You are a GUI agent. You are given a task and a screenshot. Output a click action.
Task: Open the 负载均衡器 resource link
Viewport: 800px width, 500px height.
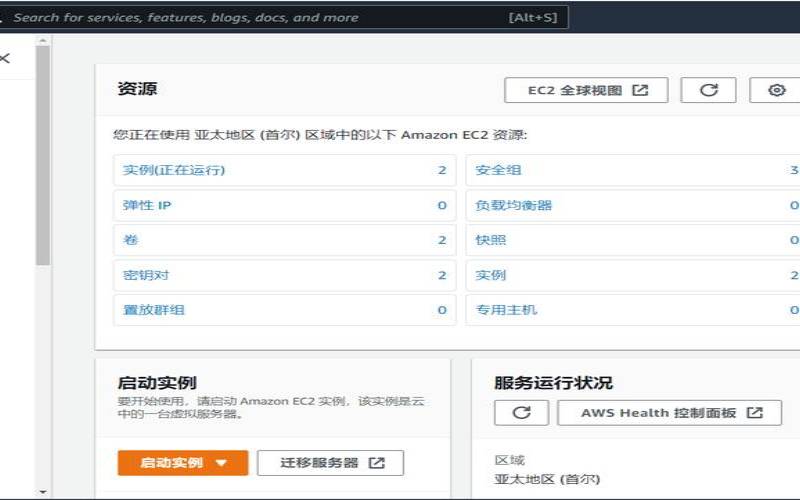[513, 205]
